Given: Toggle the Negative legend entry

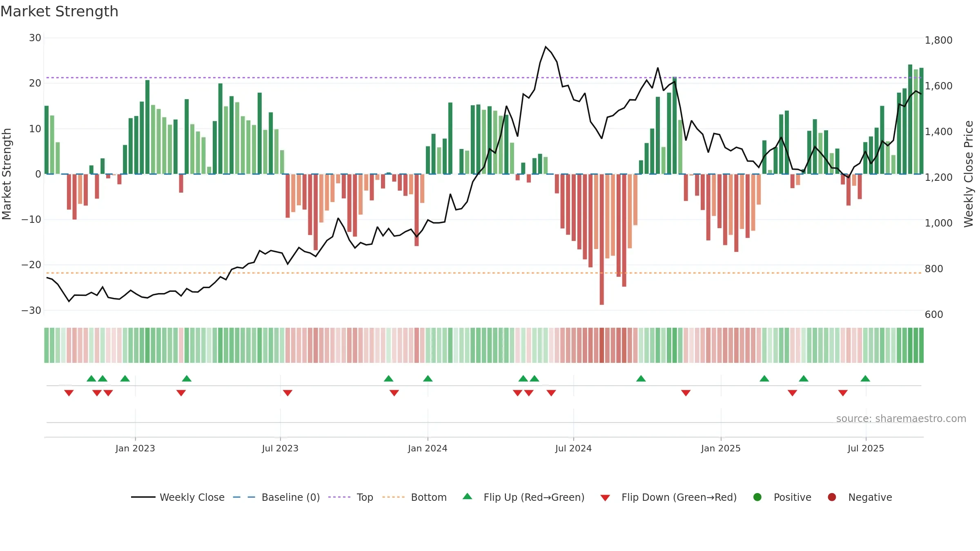Looking at the screenshot, I should (860, 497).
